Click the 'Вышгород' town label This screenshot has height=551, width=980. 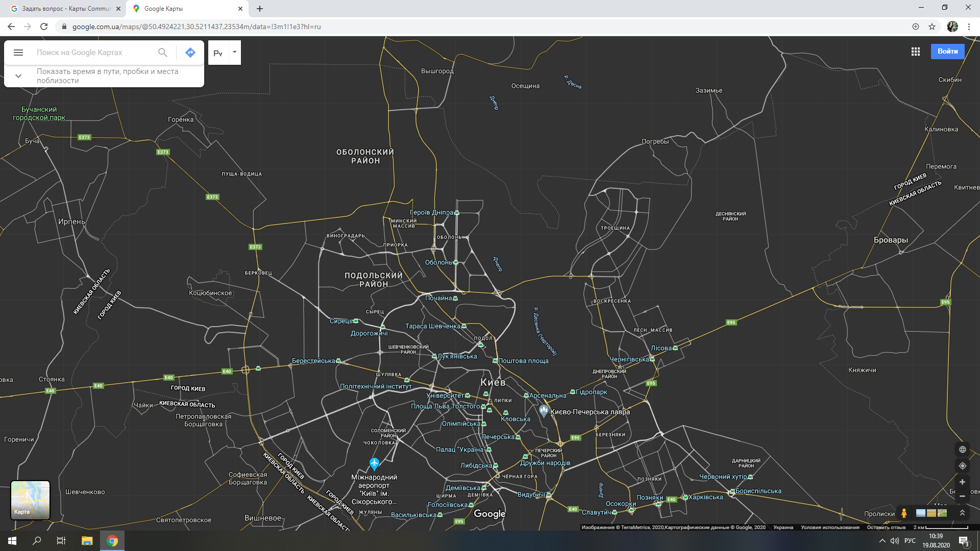click(x=437, y=71)
